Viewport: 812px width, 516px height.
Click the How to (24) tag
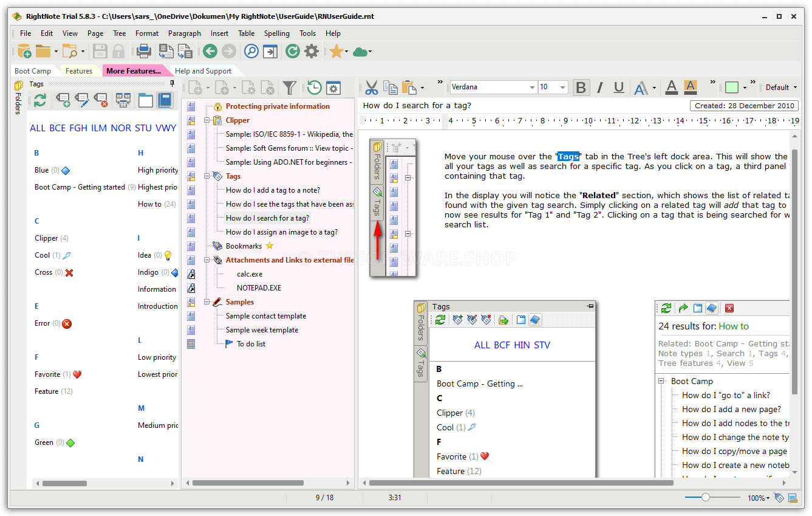click(x=157, y=204)
